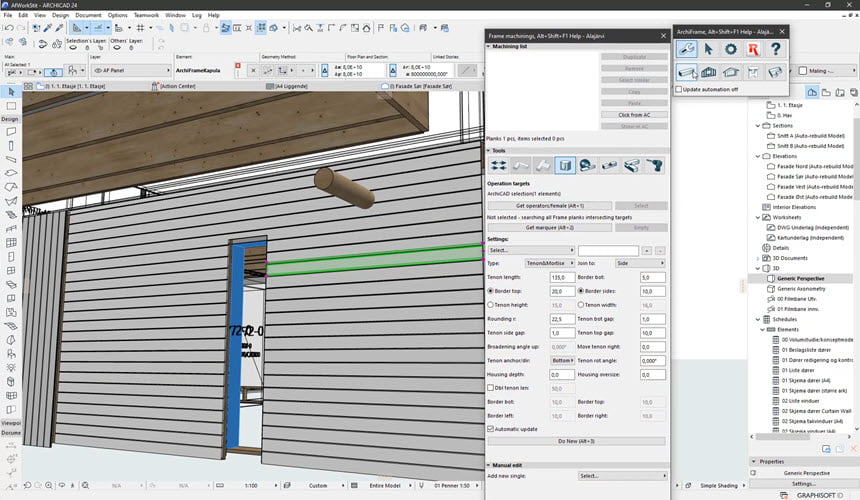860x500 pixels.
Task: Open the gear settings in ArchiFrame palette
Action: (731, 49)
